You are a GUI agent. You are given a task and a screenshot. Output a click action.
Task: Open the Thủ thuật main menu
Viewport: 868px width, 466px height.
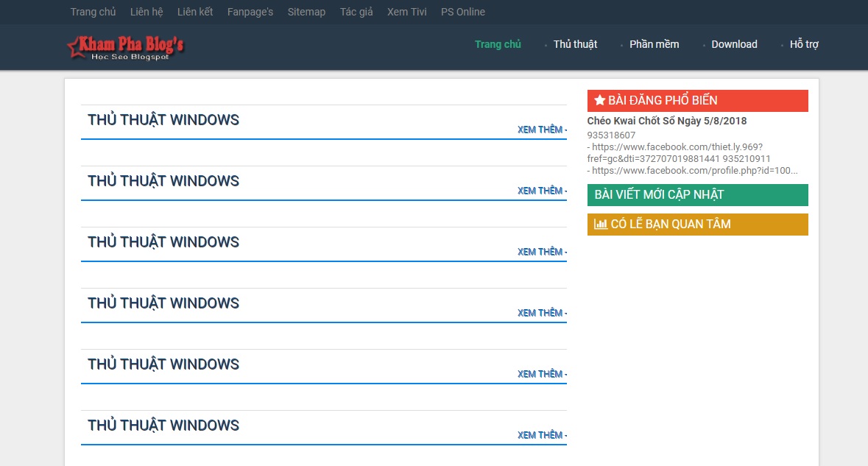(575, 44)
